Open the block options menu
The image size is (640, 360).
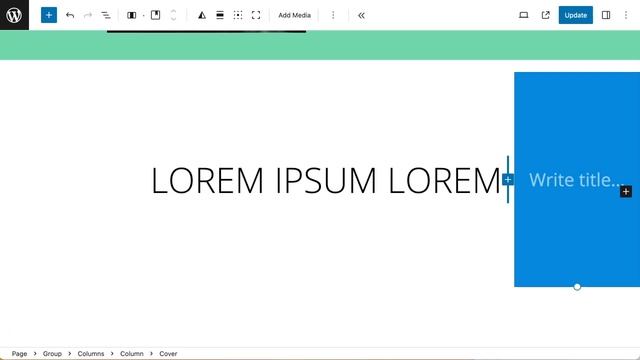(333, 15)
